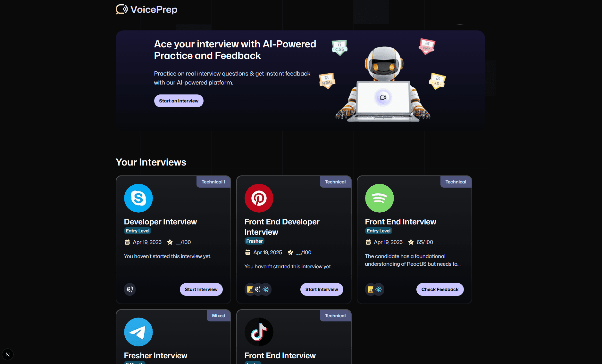Image resolution: width=602 pixels, height=364 pixels.
Task: Click the Start an Interview button
Action: [179, 101]
